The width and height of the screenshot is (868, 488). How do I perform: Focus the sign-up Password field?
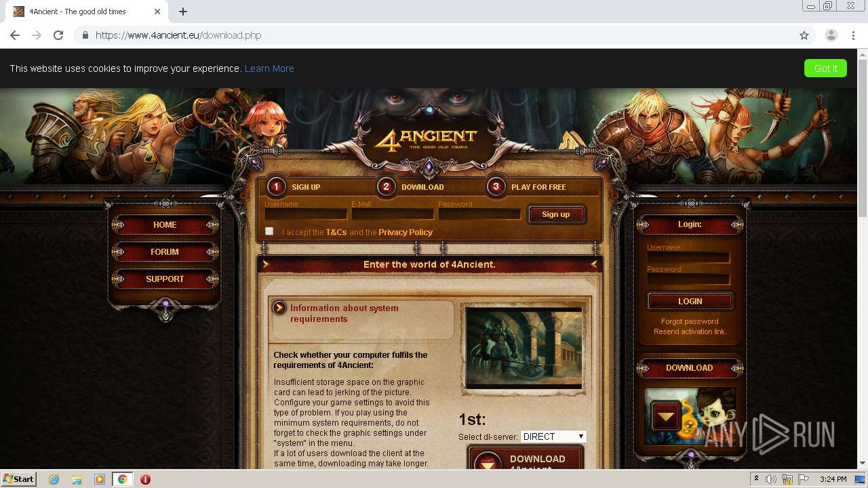pyautogui.click(x=479, y=214)
